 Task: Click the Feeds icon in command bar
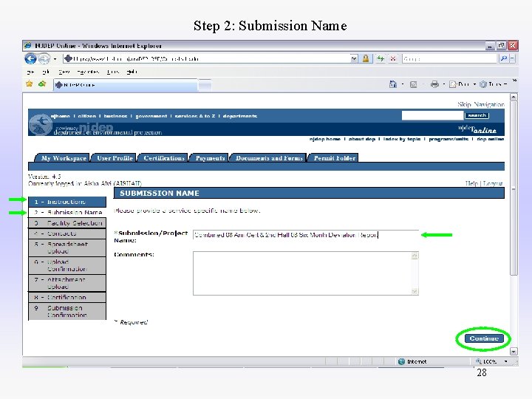pyautogui.click(x=413, y=84)
